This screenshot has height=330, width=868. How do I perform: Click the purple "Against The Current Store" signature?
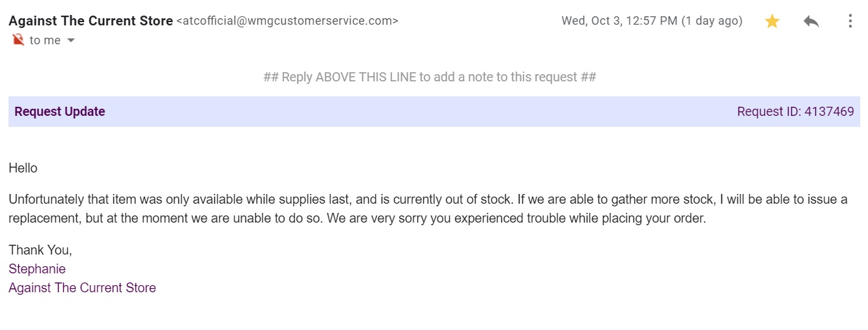[x=82, y=288]
